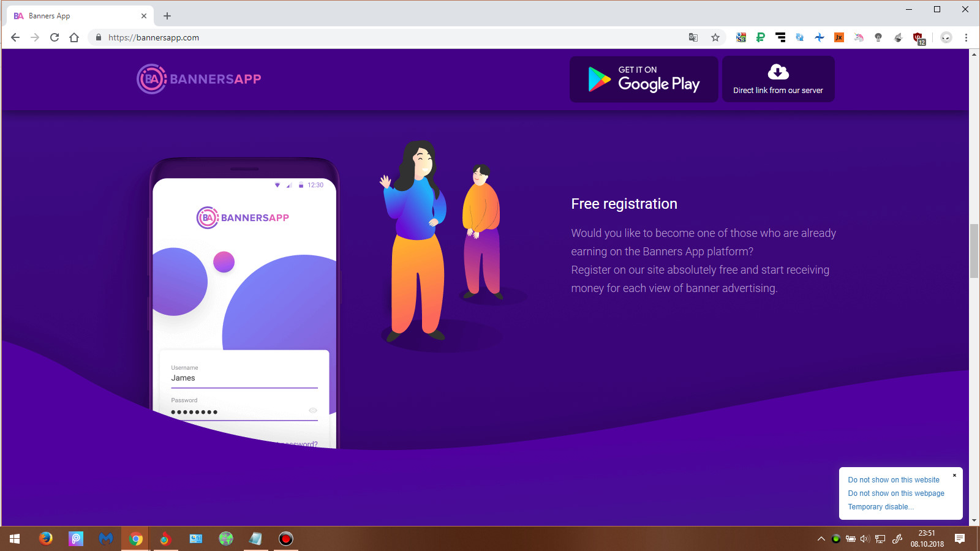The height and width of the screenshot is (551, 980).
Task: Open the Windows Start menu
Action: pyautogui.click(x=15, y=539)
